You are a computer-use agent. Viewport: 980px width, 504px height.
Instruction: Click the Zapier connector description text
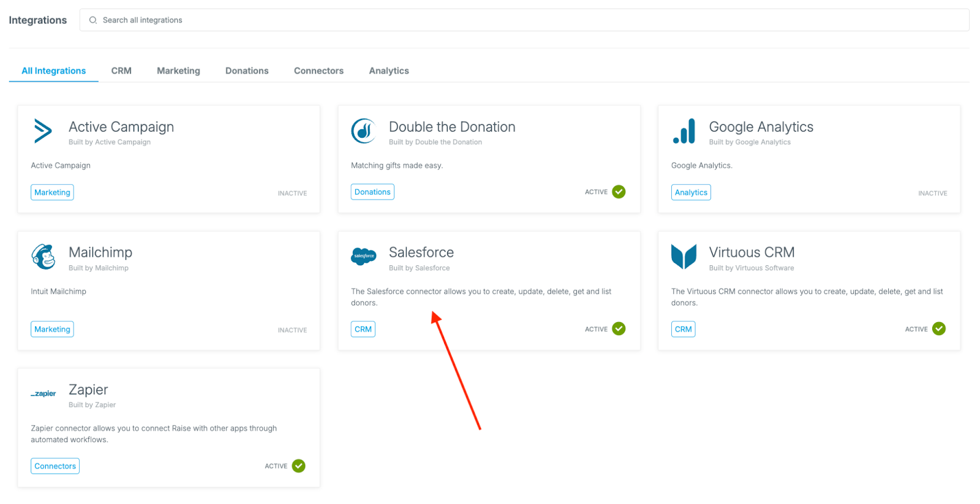pyautogui.click(x=154, y=434)
